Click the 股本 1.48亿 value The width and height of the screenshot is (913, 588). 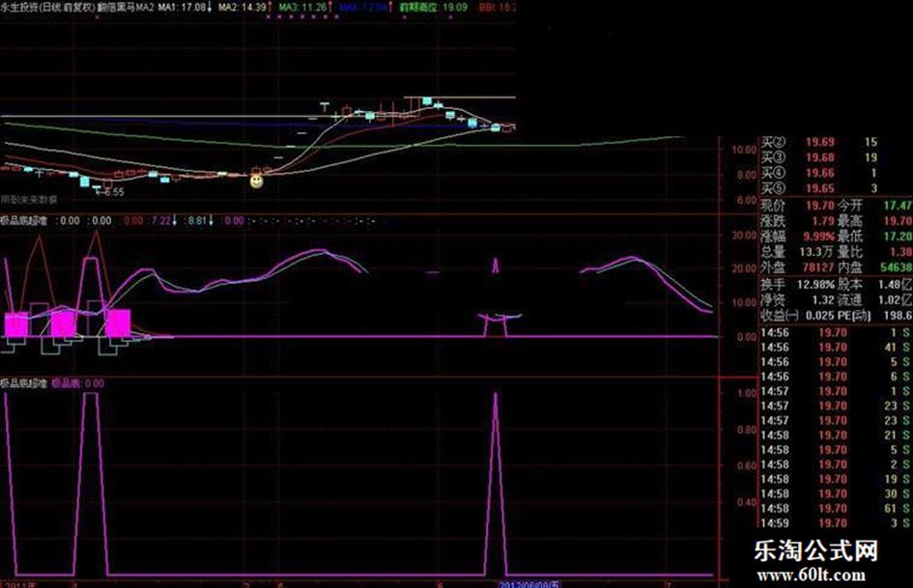(896, 285)
